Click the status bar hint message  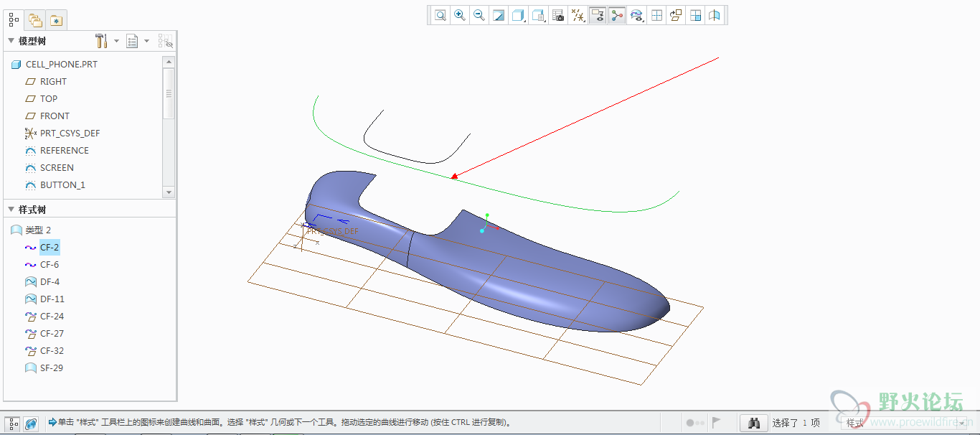pos(286,423)
